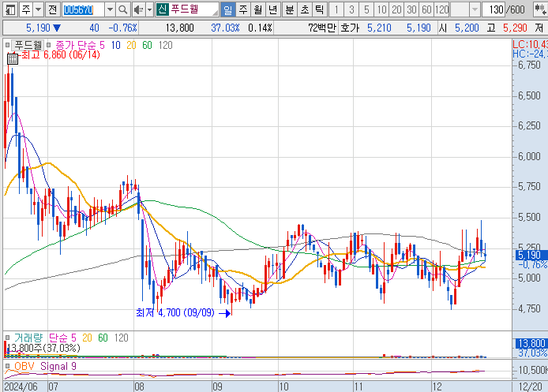Select the 30 interval button
This screenshot has width=548, height=392.
pos(411,9)
